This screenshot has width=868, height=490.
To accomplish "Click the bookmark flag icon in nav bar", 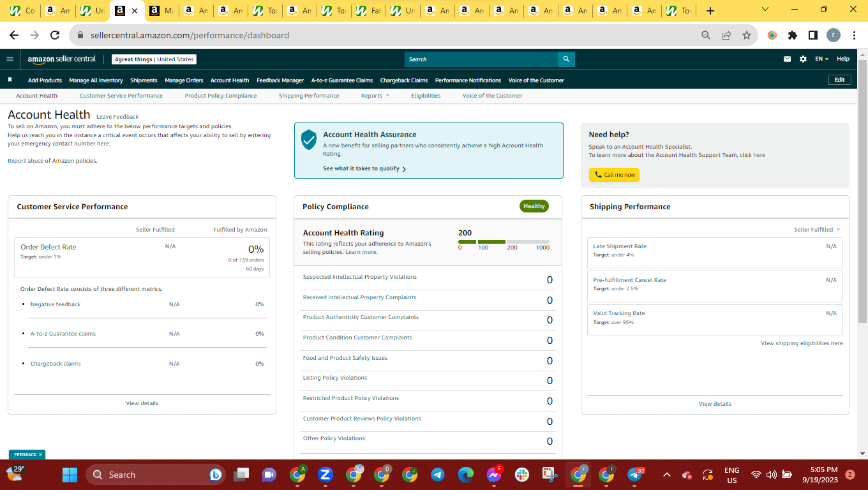I will [10, 80].
